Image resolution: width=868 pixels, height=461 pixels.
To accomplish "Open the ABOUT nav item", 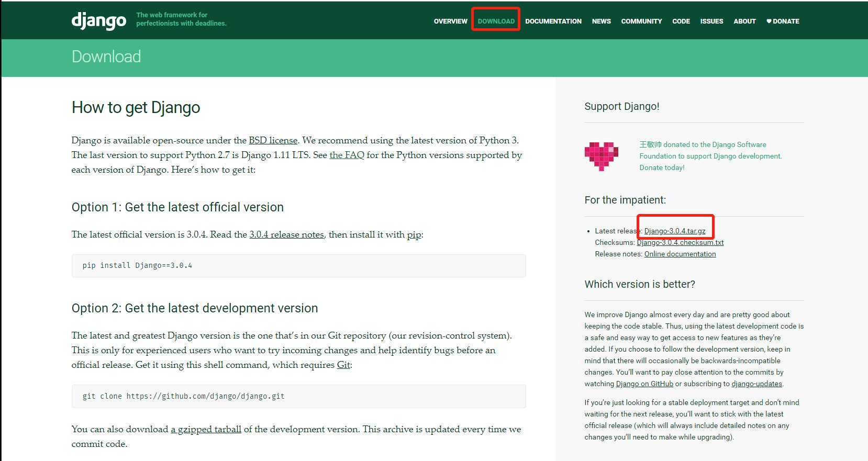I will (x=744, y=21).
